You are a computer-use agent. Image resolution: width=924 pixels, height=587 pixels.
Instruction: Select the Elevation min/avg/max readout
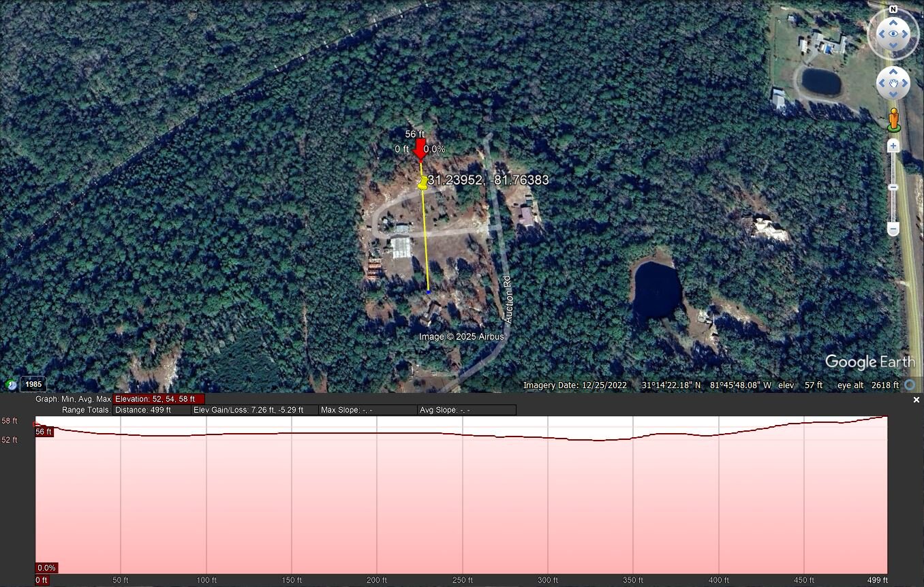[158, 399]
